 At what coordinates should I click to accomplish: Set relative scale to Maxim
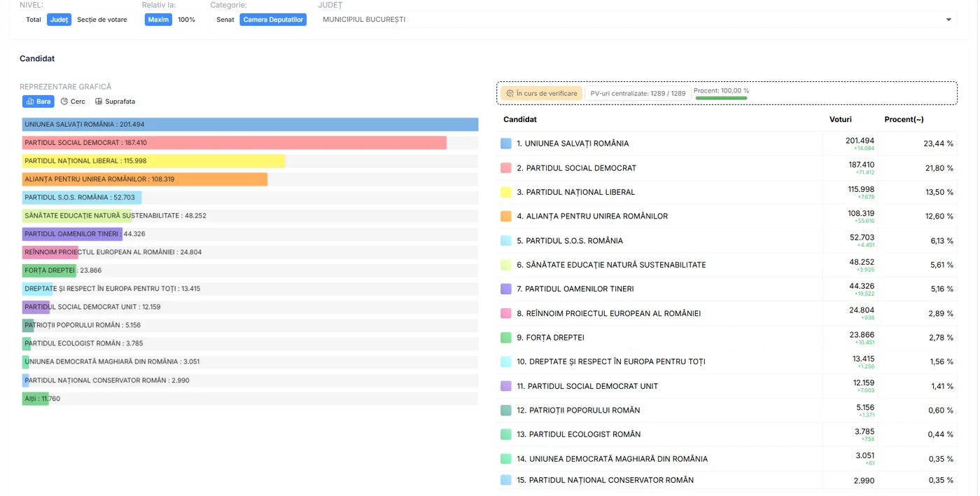point(158,20)
